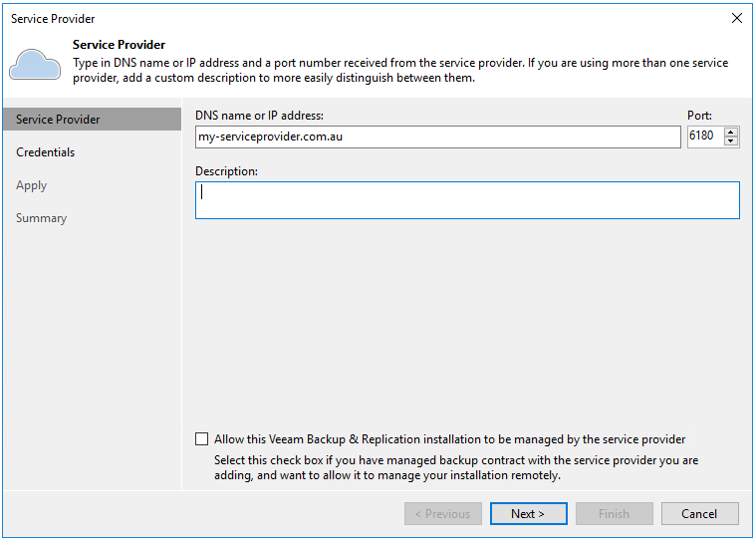756x542 pixels.
Task: Select the Service Provider wizard step
Action: pyautogui.click(x=58, y=120)
